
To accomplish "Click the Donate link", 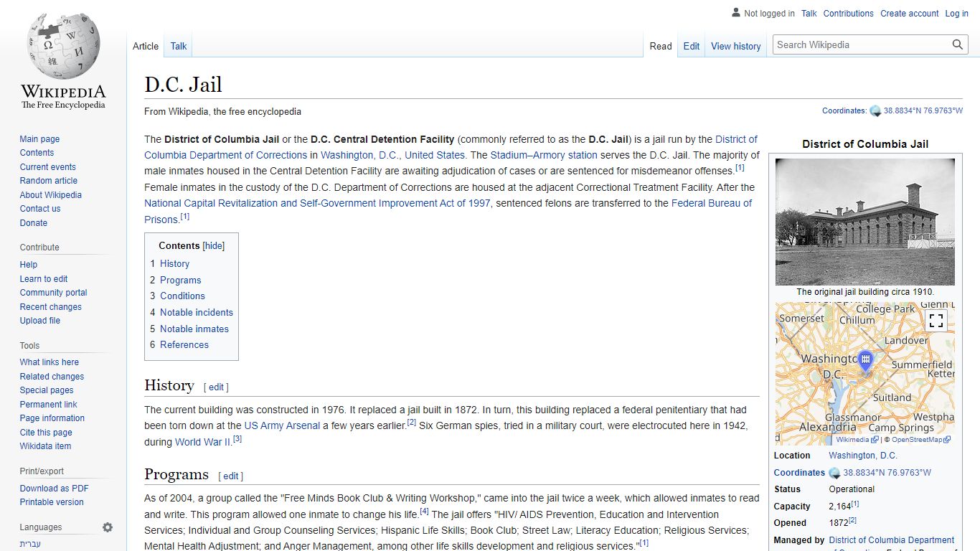I will (x=34, y=223).
